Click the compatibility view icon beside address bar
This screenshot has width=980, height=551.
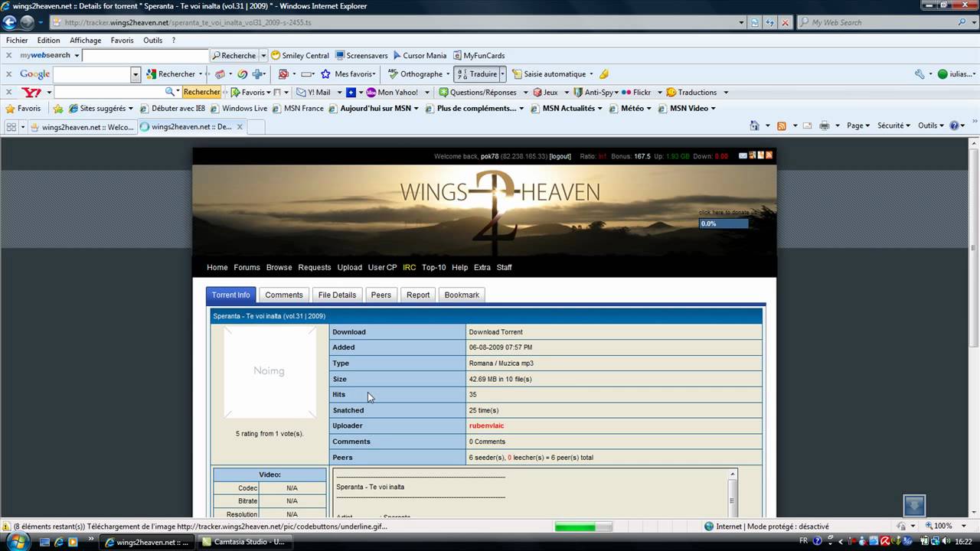(756, 22)
